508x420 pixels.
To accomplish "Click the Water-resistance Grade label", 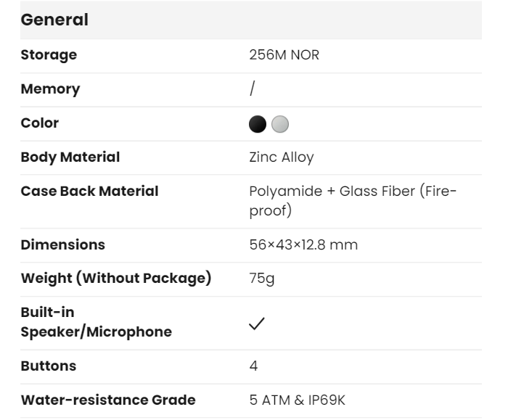I will pyautogui.click(x=108, y=400).
